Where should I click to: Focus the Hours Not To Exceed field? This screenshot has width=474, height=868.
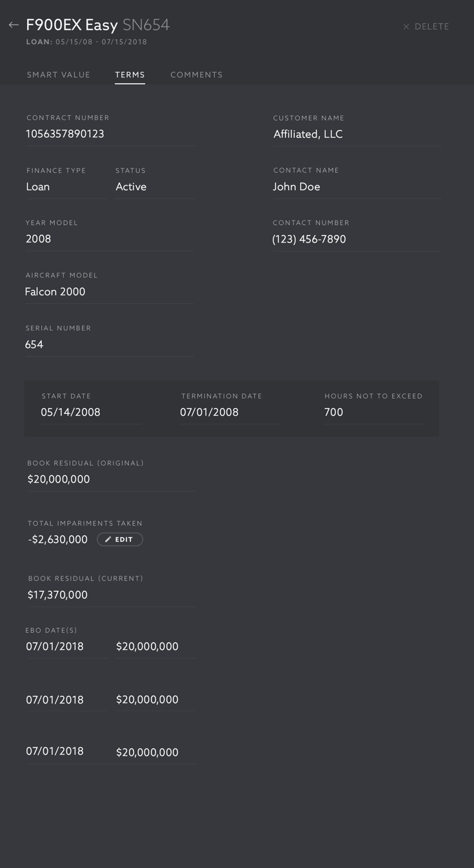click(374, 413)
